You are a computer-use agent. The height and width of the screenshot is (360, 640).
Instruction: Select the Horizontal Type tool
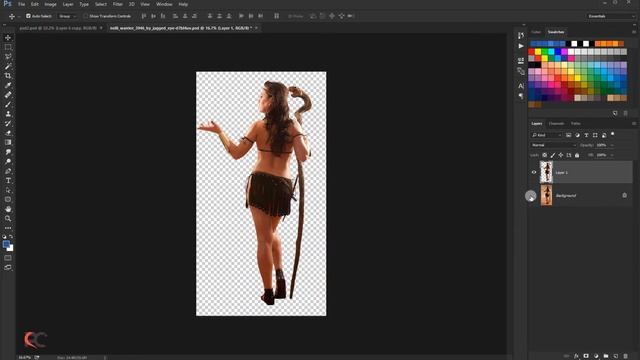(x=8, y=180)
